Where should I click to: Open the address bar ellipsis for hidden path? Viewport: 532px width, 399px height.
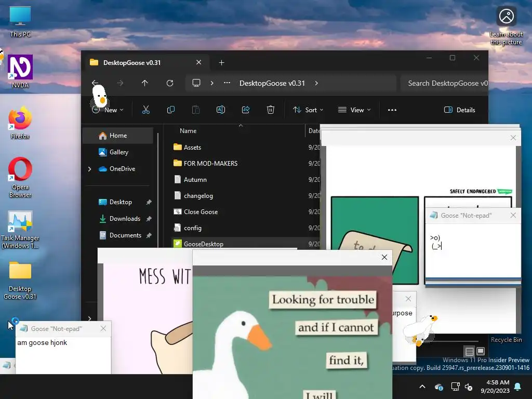tap(227, 83)
